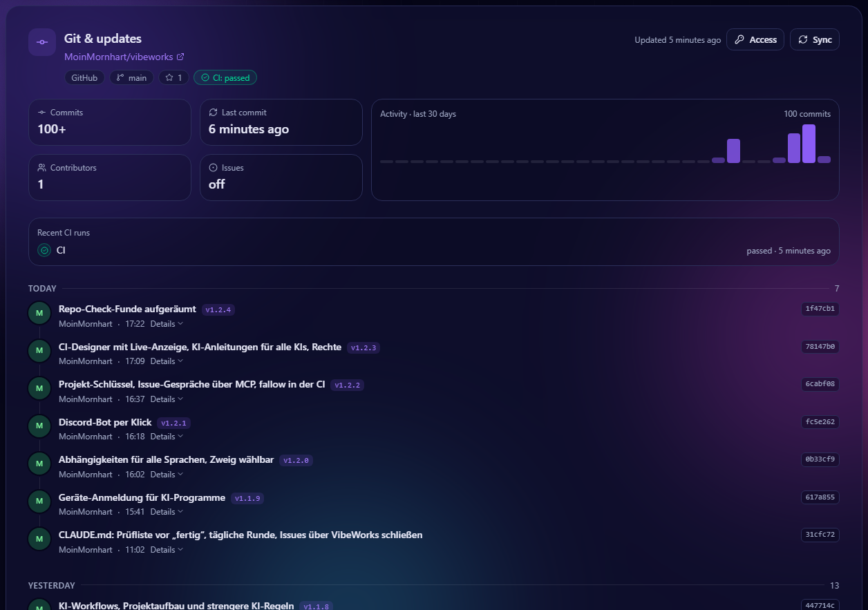Click the v1.2.4 version tag

click(x=218, y=309)
